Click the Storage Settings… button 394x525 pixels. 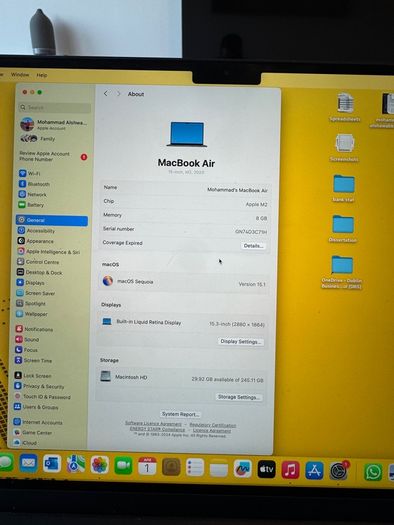tap(238, 397)
